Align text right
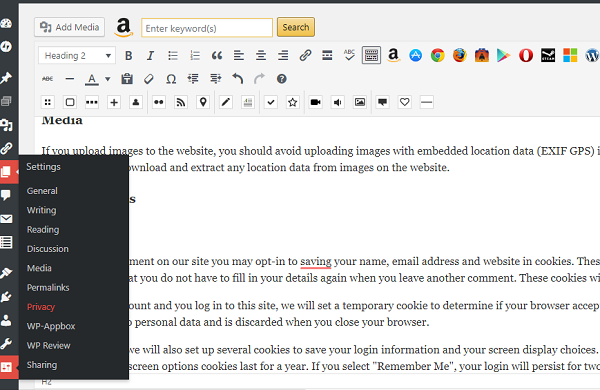600x390 pixels. [283, 56]
